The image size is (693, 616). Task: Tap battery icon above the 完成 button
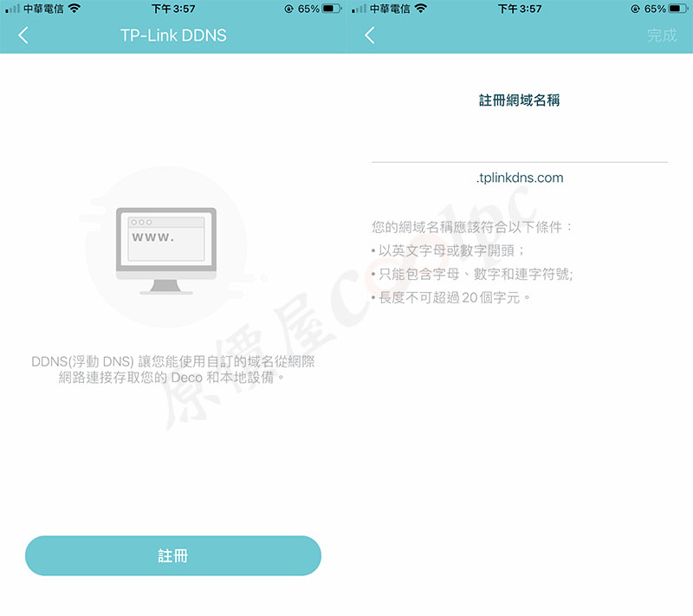679,9
